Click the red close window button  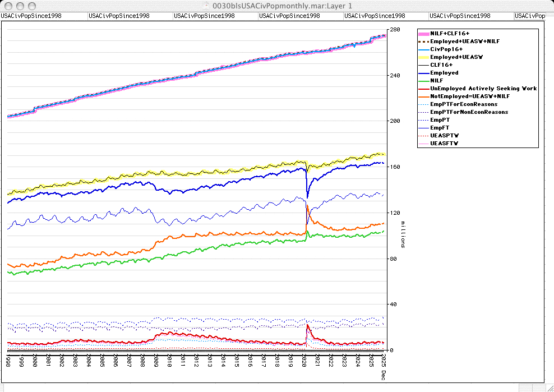click(8, 5)
